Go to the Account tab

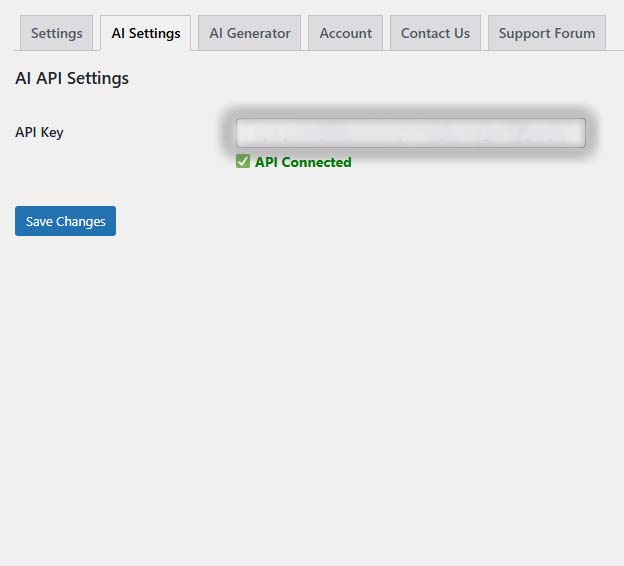pos(345,33)
